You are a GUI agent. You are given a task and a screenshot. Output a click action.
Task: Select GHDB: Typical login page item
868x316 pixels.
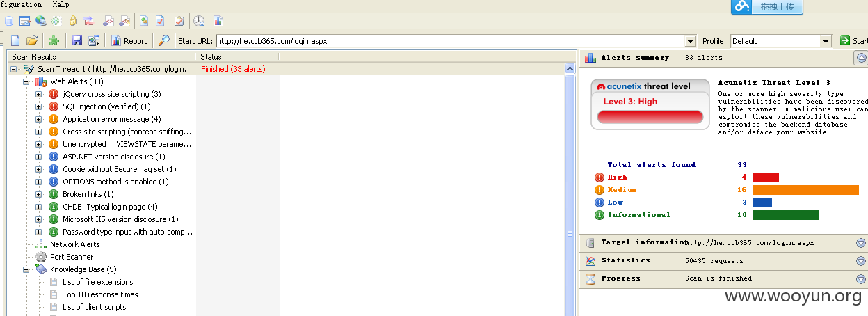pos(110,207)
